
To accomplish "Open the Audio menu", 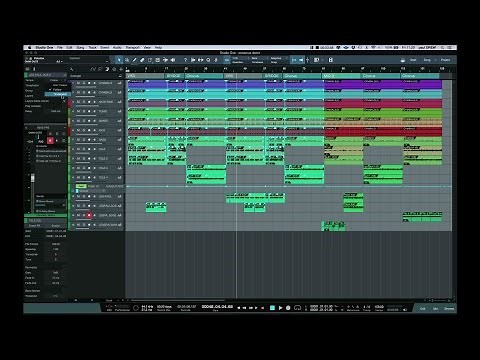I will [117, 48].
